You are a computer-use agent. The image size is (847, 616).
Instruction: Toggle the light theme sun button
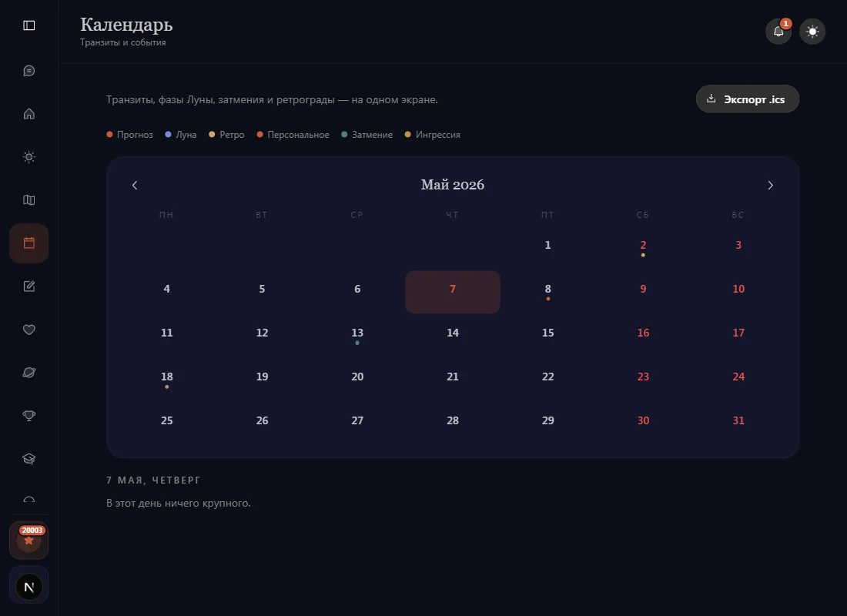pos(812,32)
